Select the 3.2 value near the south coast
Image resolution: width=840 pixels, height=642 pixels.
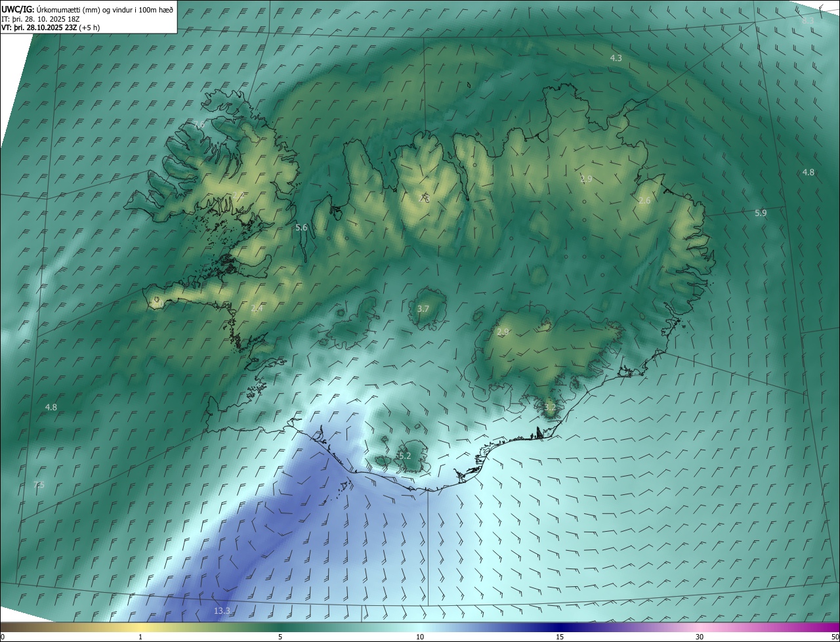coord(550,407)
